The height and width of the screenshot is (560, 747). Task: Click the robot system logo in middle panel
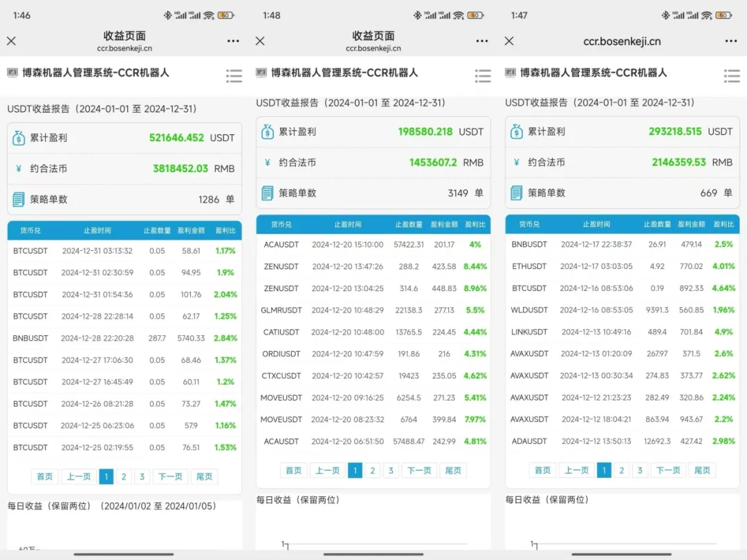(261, 73)
